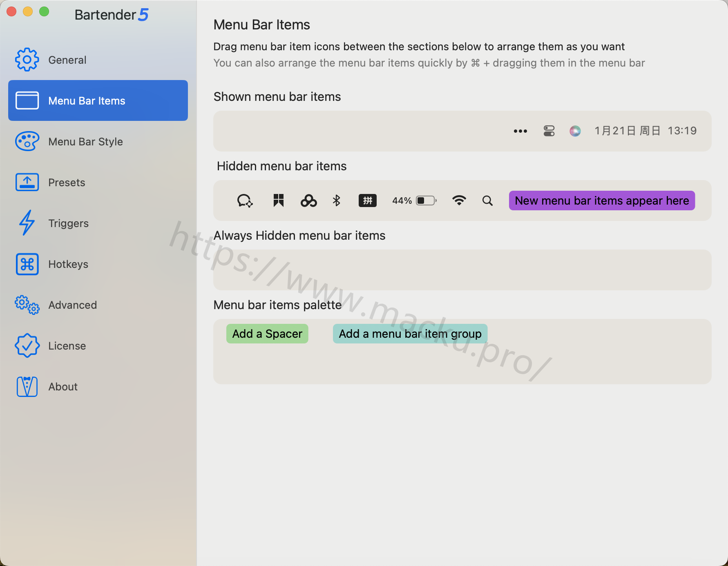Select the Bartender three-dots menu bar item
This screenshot has width=728, height=566.
tap(520, 131)
